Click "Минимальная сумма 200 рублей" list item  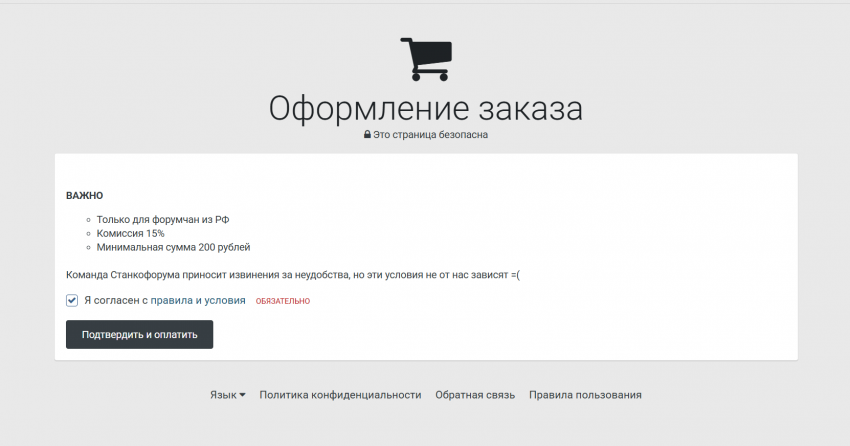[x=173, y=247]
